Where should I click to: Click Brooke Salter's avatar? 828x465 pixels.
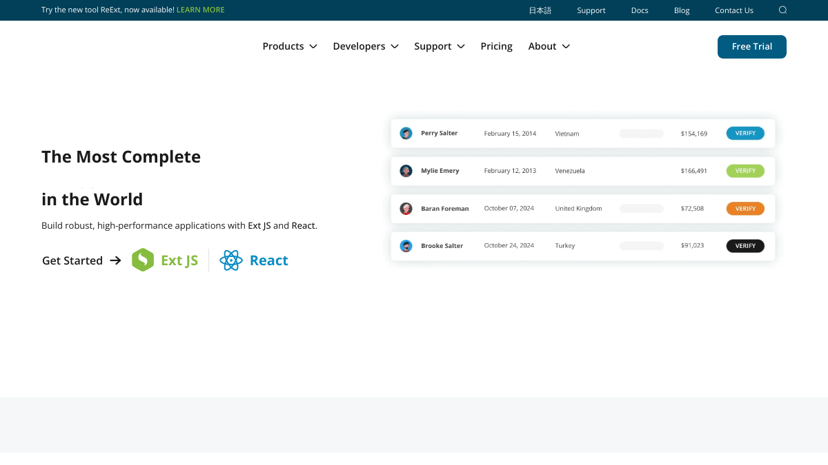coord(406,245)
